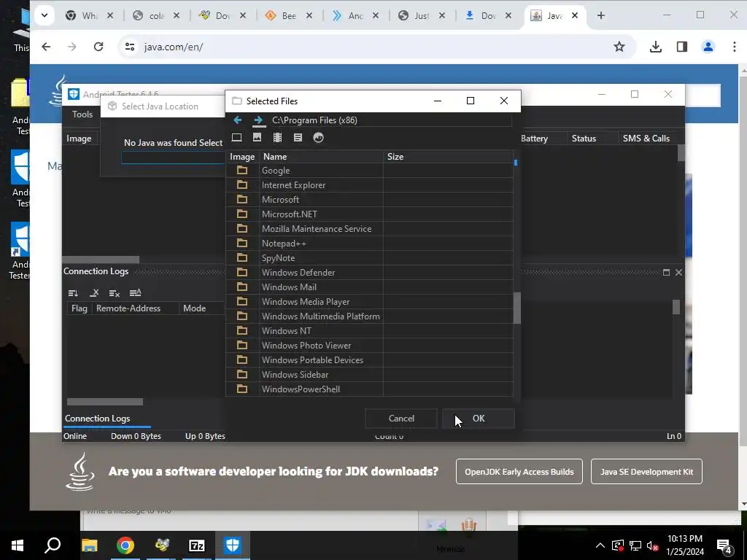Open the Google folder
Screen dimensions: 747x560
click(x=369, y=171)
